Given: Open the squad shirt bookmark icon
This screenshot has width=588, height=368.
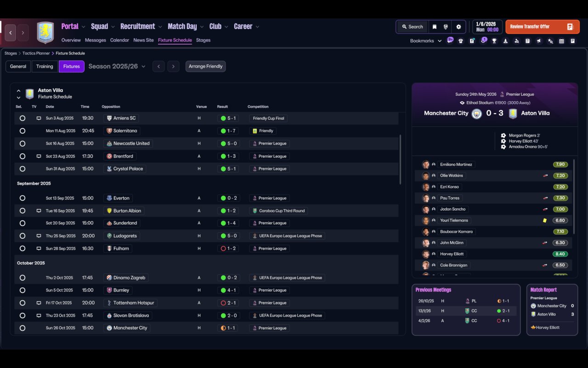Looking at the screenshot, I should [x=461, y=41].
